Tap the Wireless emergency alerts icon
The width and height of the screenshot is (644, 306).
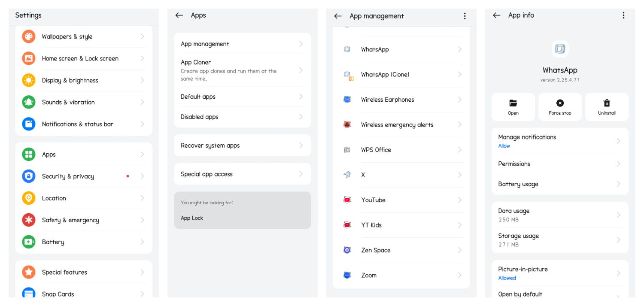[x=347, y=124]
